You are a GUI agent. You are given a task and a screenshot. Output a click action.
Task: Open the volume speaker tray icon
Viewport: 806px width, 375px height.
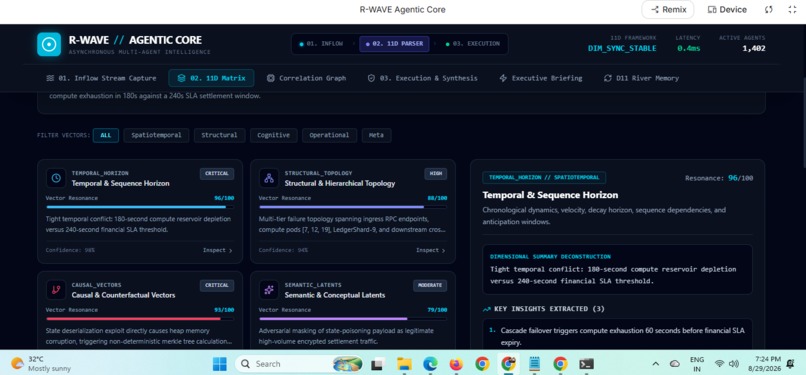[734, 364]
